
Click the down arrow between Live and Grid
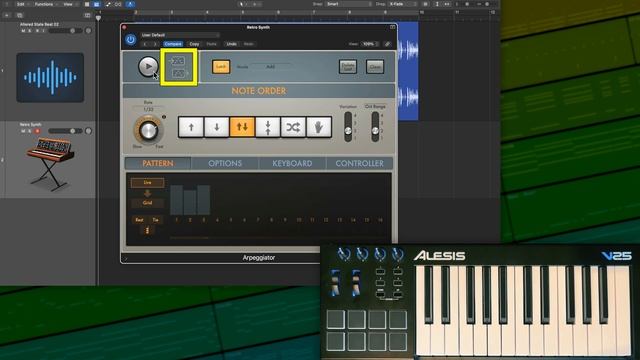pyautogui.click(x=147, y=193)
